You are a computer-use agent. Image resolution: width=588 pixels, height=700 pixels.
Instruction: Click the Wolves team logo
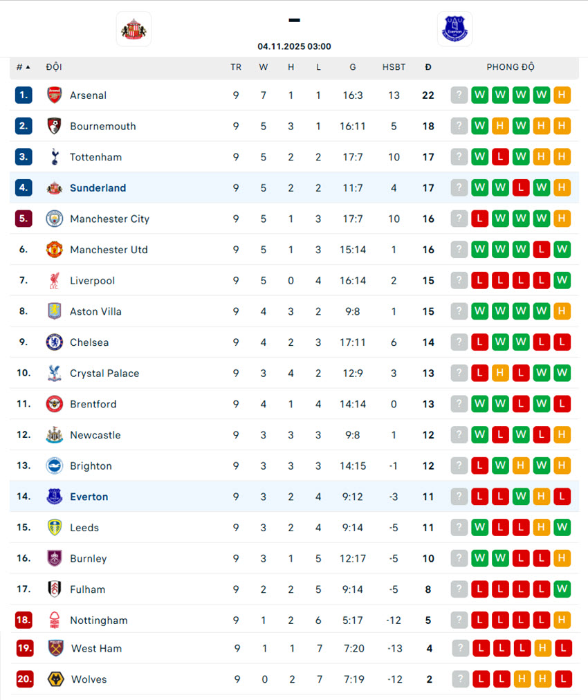56,679
